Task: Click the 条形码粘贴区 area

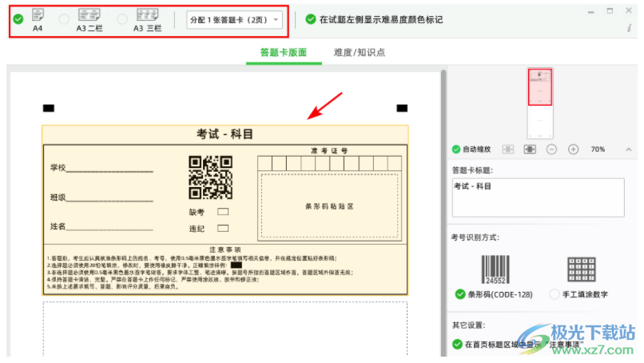Action: (329, 206)
